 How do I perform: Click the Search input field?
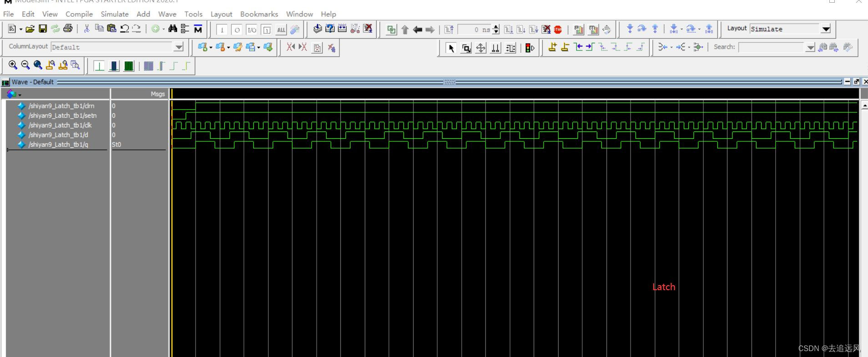point(772,47)
